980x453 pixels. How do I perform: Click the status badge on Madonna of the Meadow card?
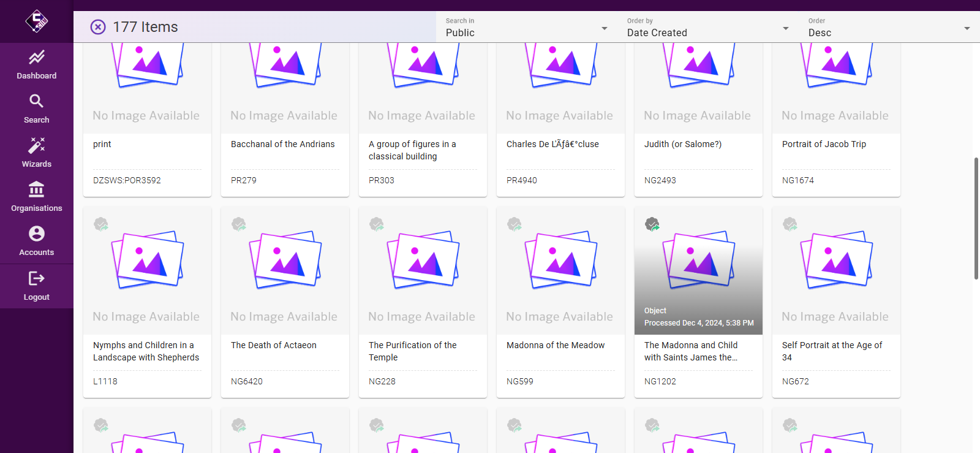[x=514, y=224]
